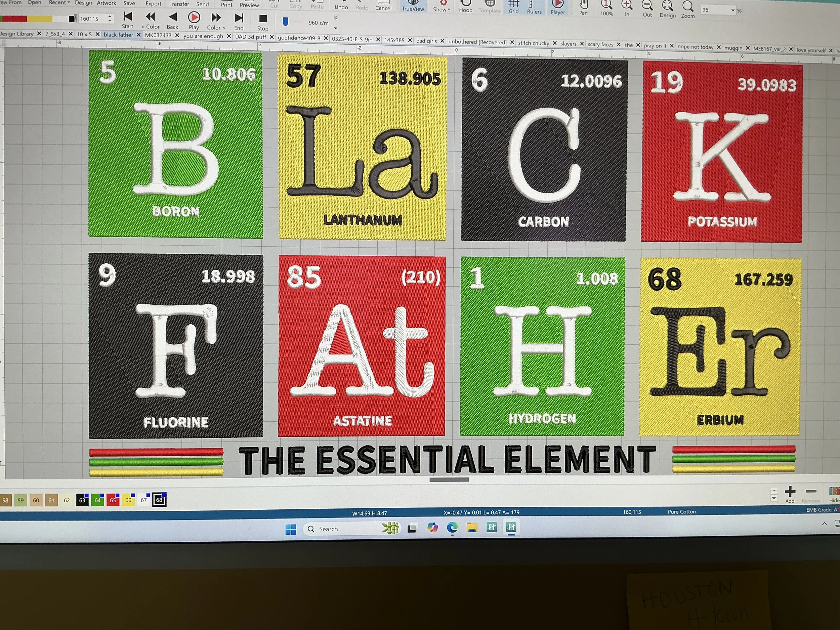Click the Export button
The height and width of the screenshot is (630, 840).
tap(154, 3)
